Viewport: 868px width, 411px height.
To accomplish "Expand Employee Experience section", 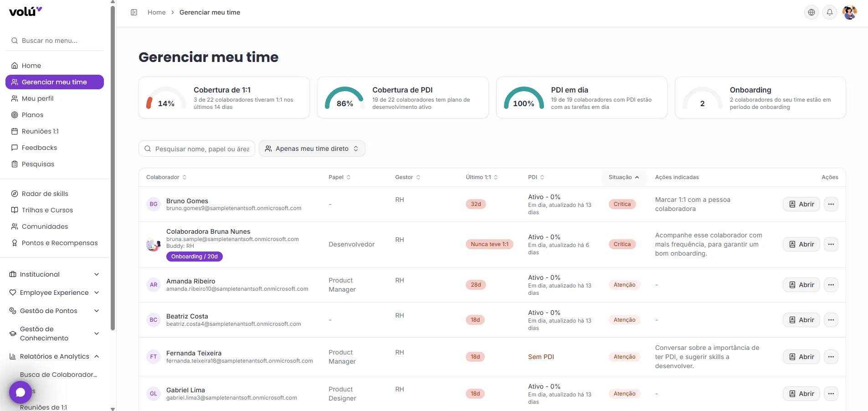I will 55,293.
